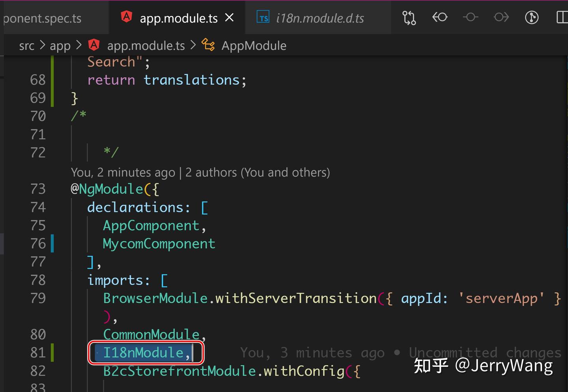
Task: Select the app.module.ts breadcrumb
Action: click(x=146, y=46)
